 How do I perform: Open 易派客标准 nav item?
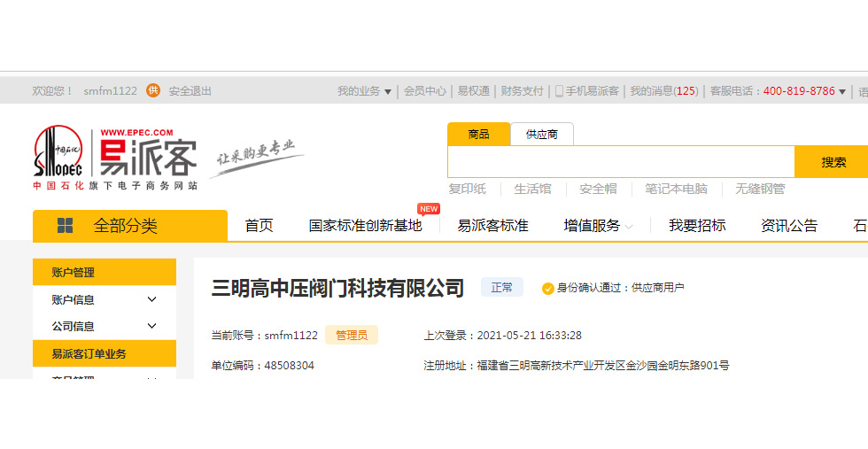click(x=492, y=225)
